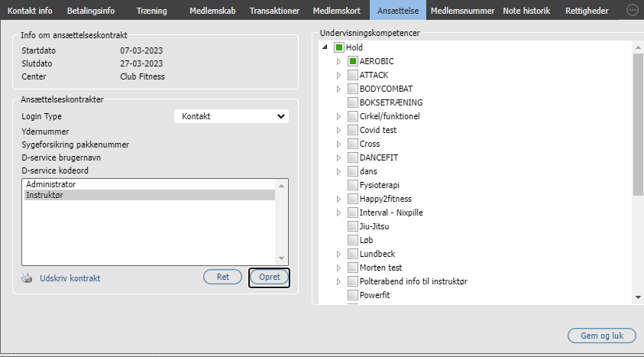Screen dimensions: 644x357
Task: Uncheck the AEROBIC checkbox
Action: (352, 61)
